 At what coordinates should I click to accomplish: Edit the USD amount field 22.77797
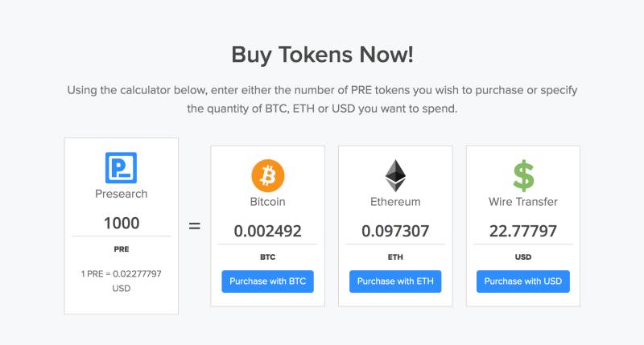[523, 232]
